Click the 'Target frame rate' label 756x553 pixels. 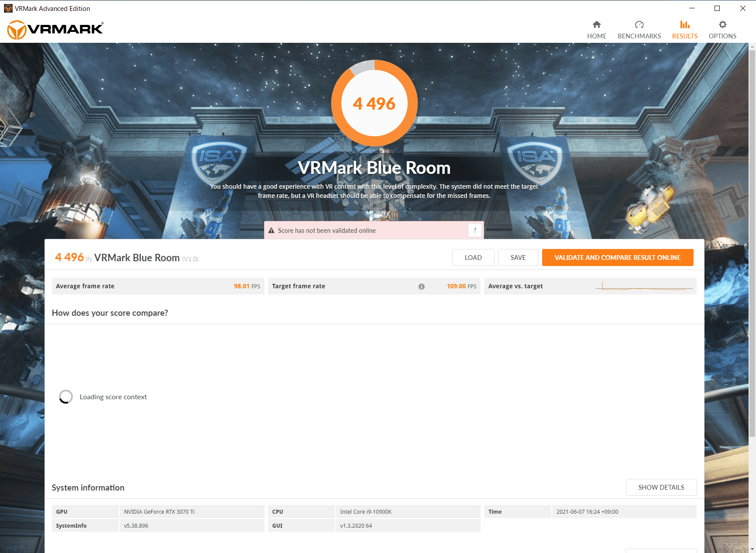pyautogui.click(x=299, y=286)
